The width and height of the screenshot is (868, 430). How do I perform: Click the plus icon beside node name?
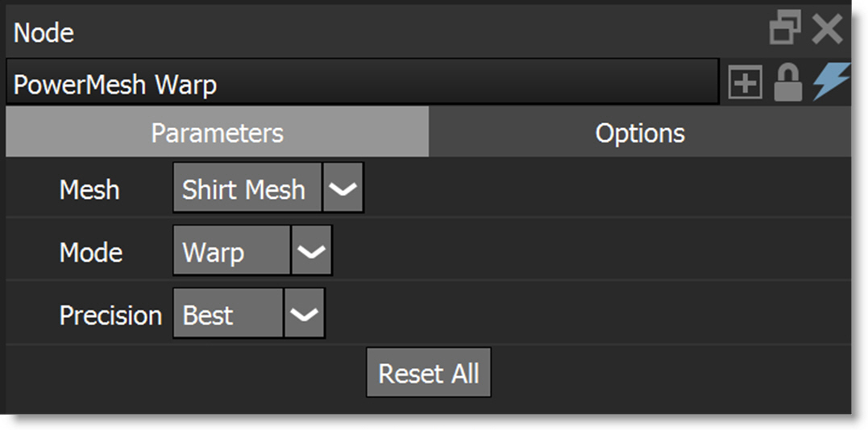pyautogui.click(x=745, y=83)
